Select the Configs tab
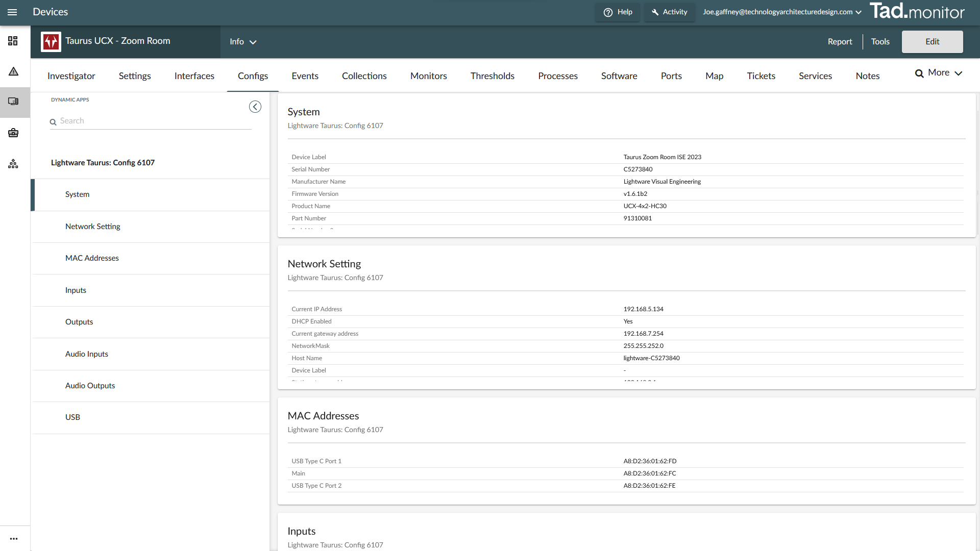This screenshot has height=551, width=980. point(253,76)
